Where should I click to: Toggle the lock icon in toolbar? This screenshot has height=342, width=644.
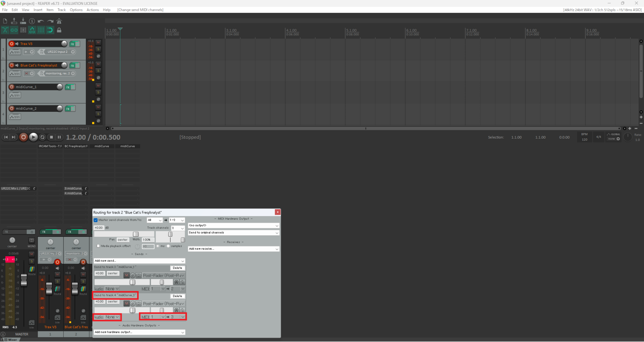coord(59,30)
